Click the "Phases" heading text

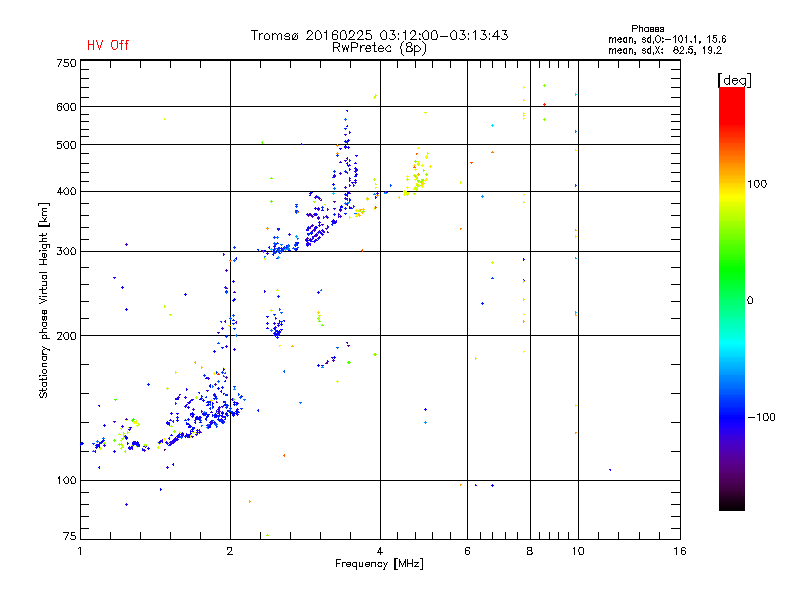[647, 29]
